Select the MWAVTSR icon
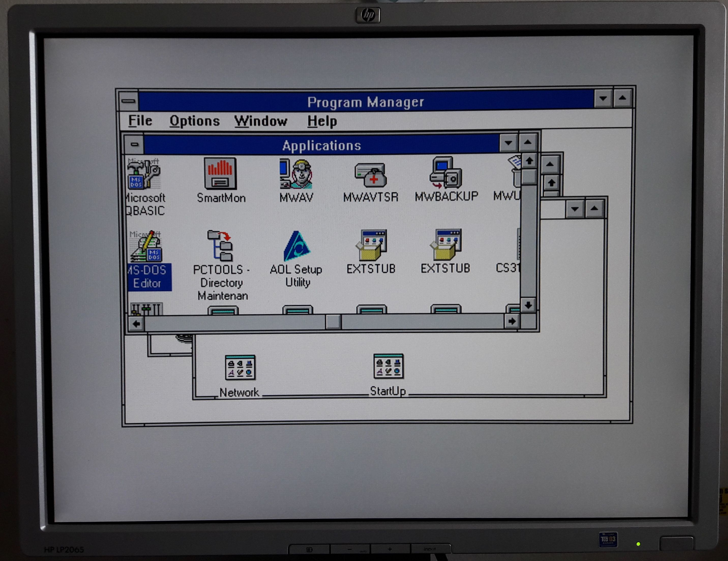The image size is (728, 561). (371, 175)
